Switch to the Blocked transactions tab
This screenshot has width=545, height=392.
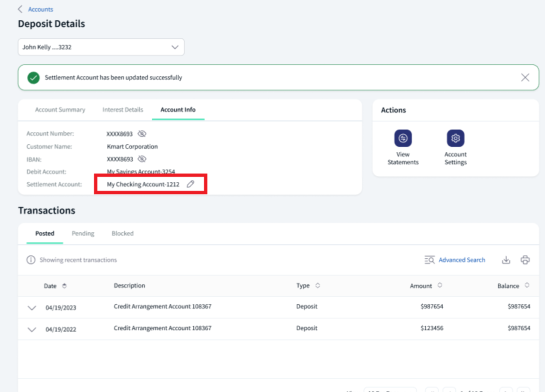[x=122, y=233]
